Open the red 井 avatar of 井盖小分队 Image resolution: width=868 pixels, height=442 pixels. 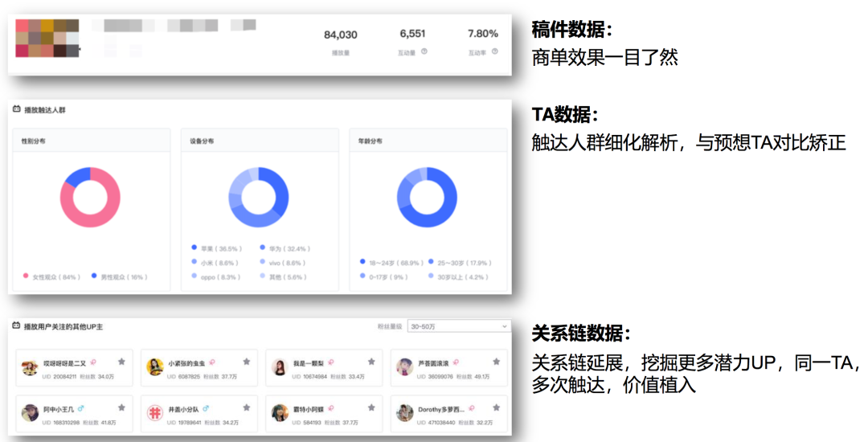point(154,413)
